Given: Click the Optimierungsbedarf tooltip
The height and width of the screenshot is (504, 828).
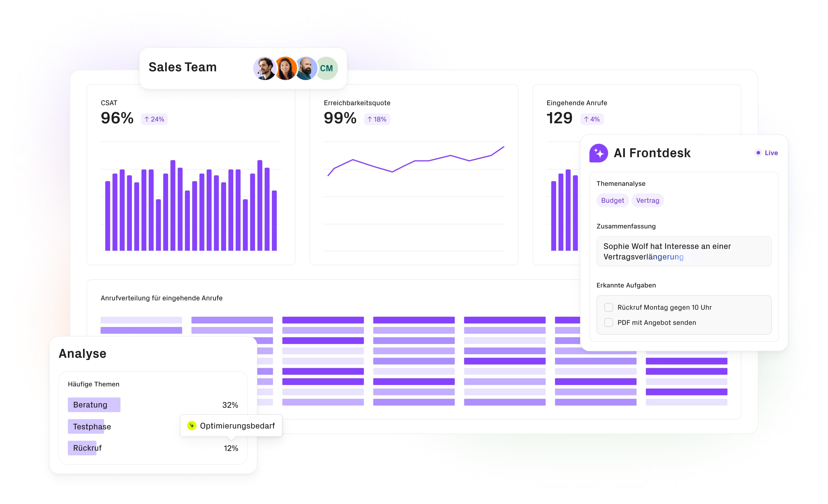Looking at the screenshot, I should [231, 425].
